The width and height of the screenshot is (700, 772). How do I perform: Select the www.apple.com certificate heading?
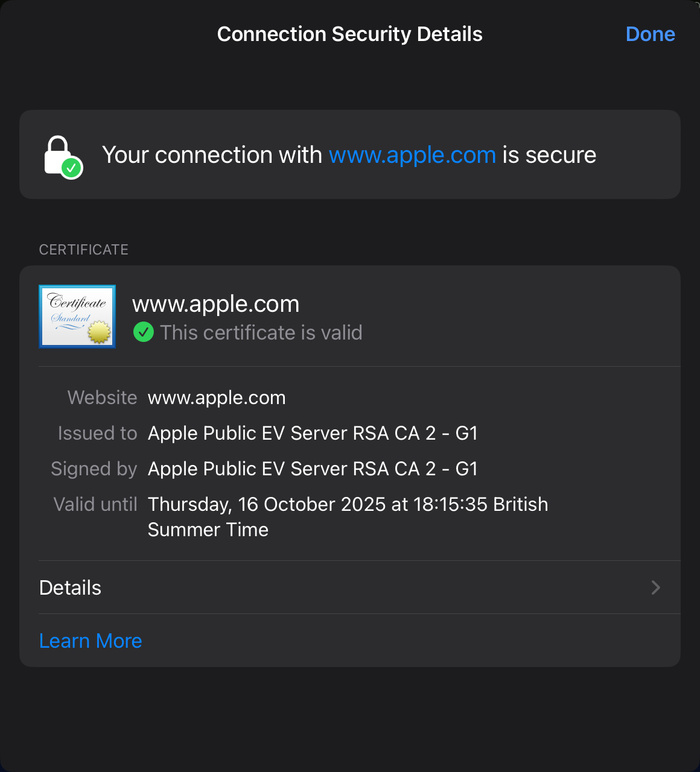tap(215, 304)
